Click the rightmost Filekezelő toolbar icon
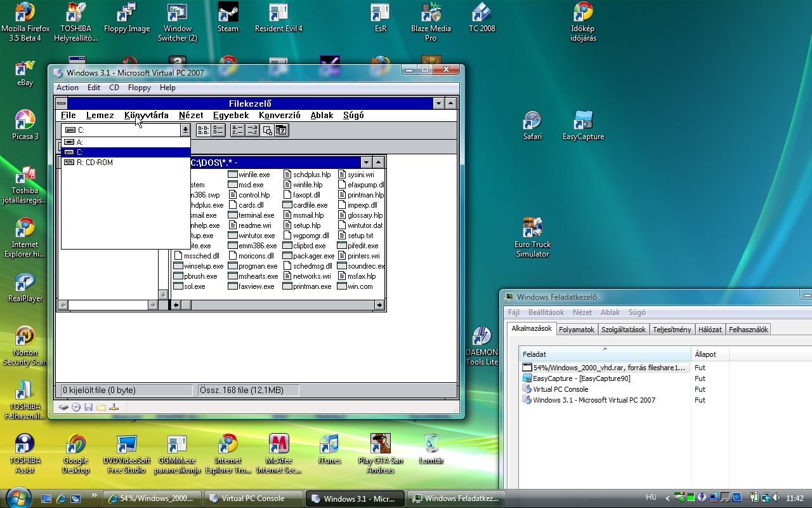Image resolution: width=812 pixels, height=508 pixels. 282,130
